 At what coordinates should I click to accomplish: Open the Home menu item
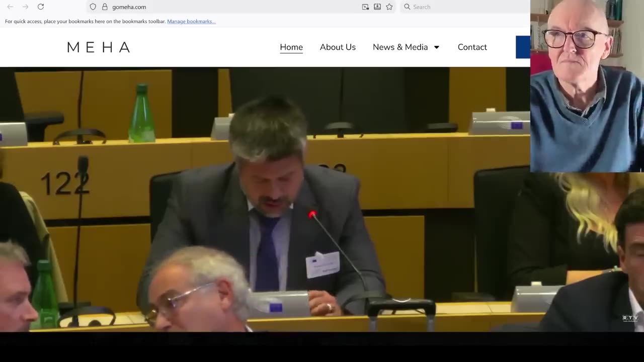pos(291,47)
